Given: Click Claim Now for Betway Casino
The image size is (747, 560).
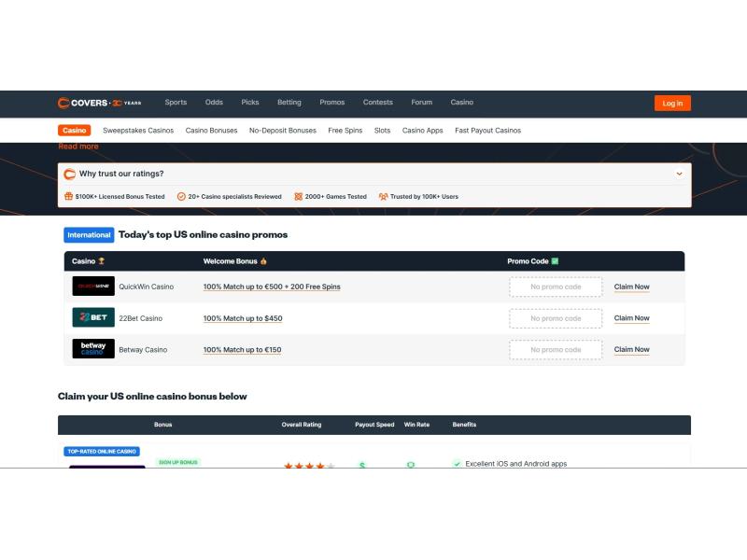Looking at the screenshot, I should click(632, 349).
